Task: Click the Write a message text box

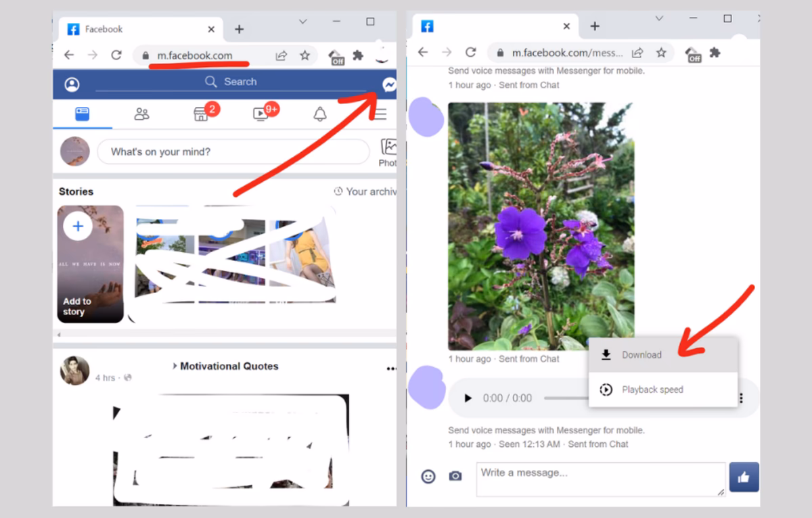Action: (600, 479)
